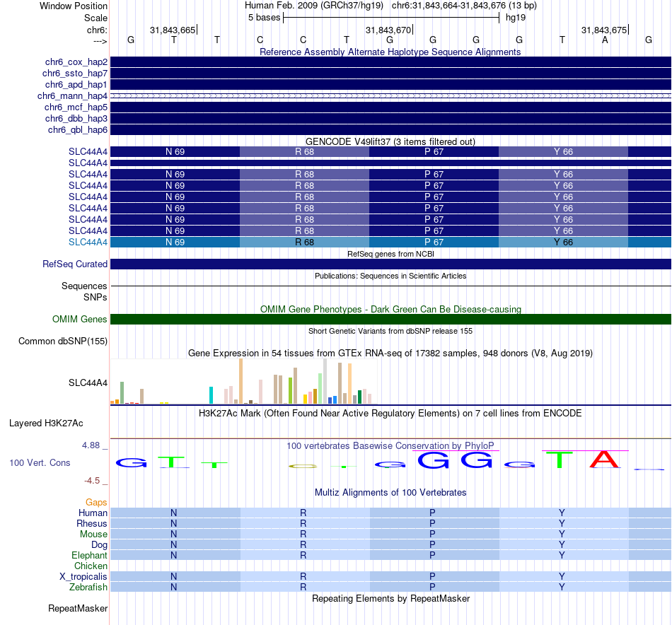Click the Zebrafish species label
This screenshot has width=672, height=625.
tap(88, 587)
